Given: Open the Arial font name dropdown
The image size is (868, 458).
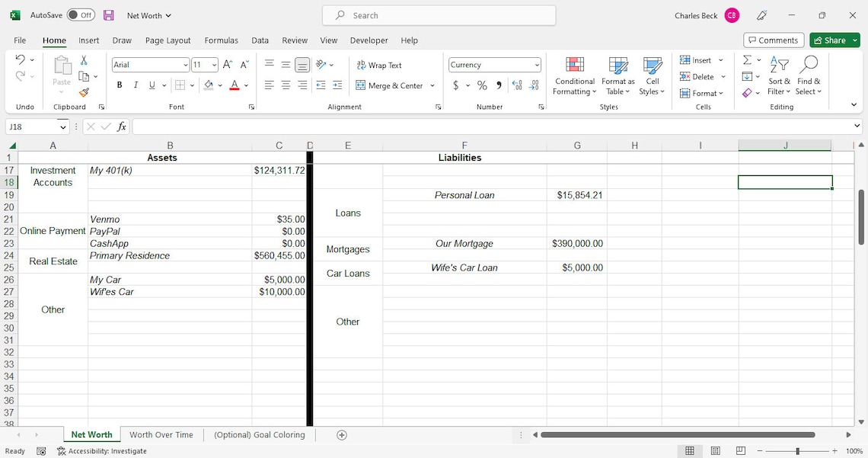Looking at the screenshot, I should point(186,65).
